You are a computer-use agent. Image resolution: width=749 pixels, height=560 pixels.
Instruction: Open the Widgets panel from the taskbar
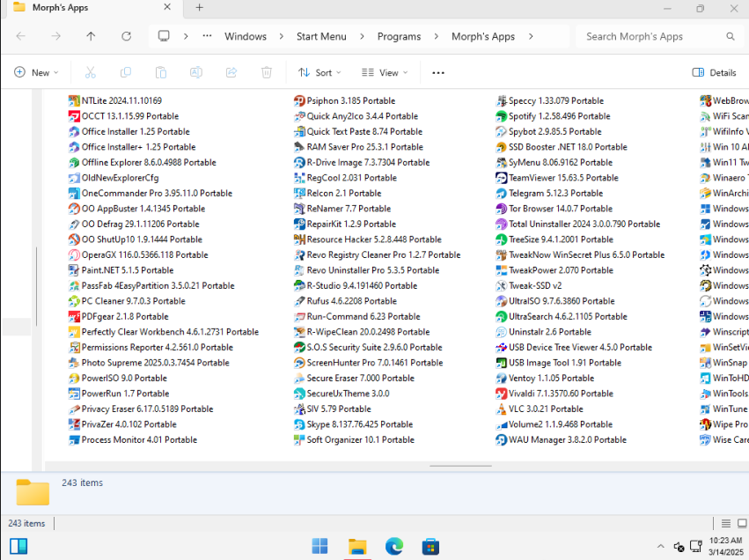coord(18,546)
